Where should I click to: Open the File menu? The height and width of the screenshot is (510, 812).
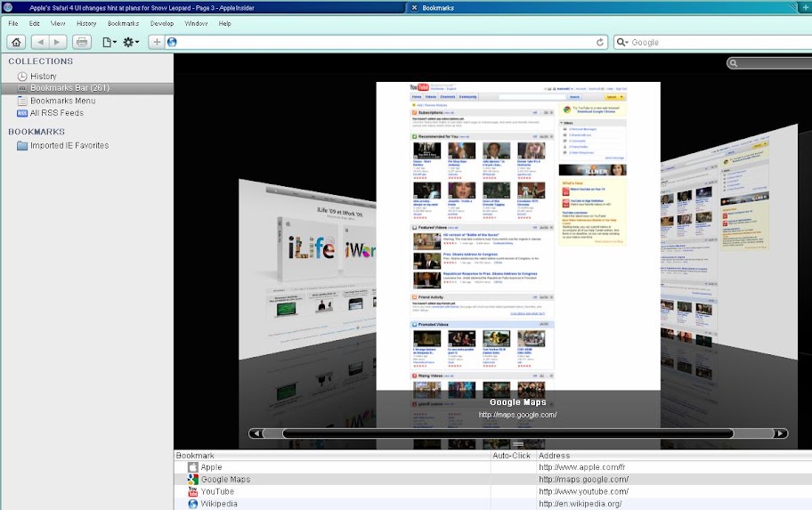pos(13,23)
